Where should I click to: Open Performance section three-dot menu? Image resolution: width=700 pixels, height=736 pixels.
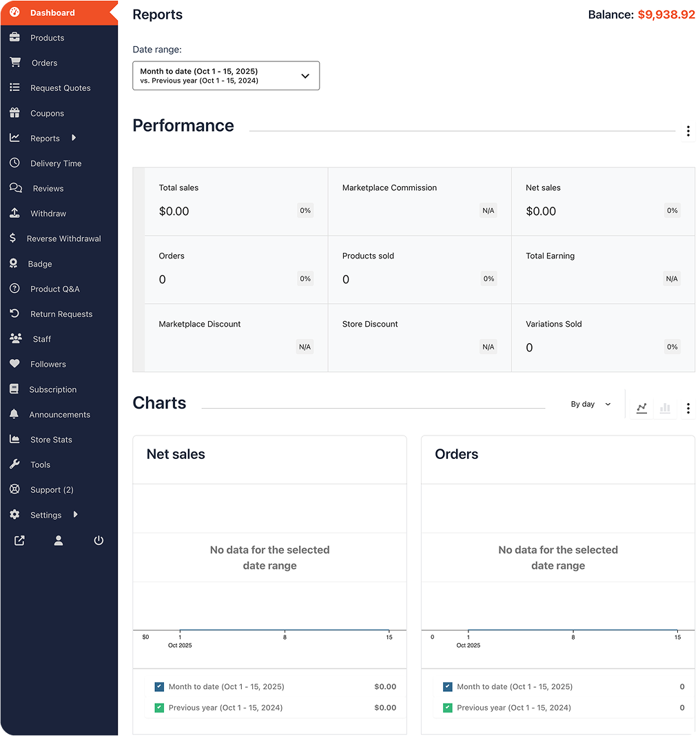click(x=688, y=132)
